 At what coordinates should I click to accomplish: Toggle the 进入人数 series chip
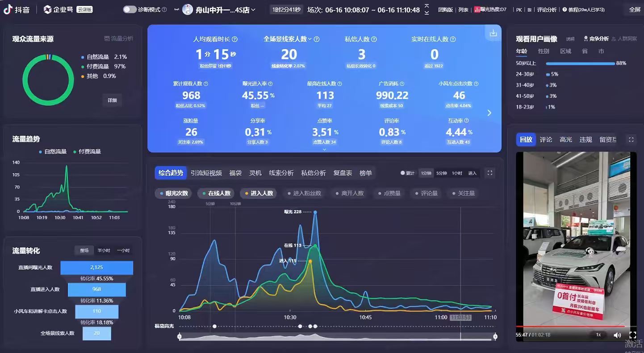[258, 193]
